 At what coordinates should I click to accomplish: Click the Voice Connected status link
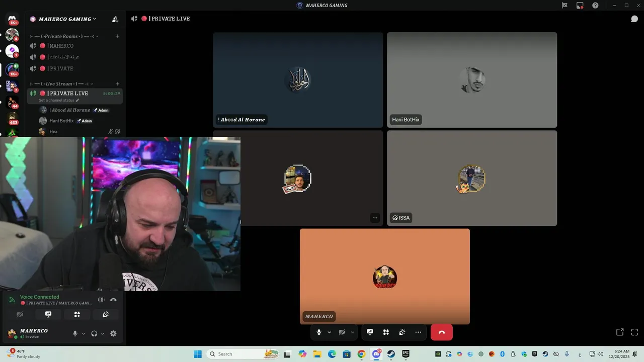(x=40, y=297)
